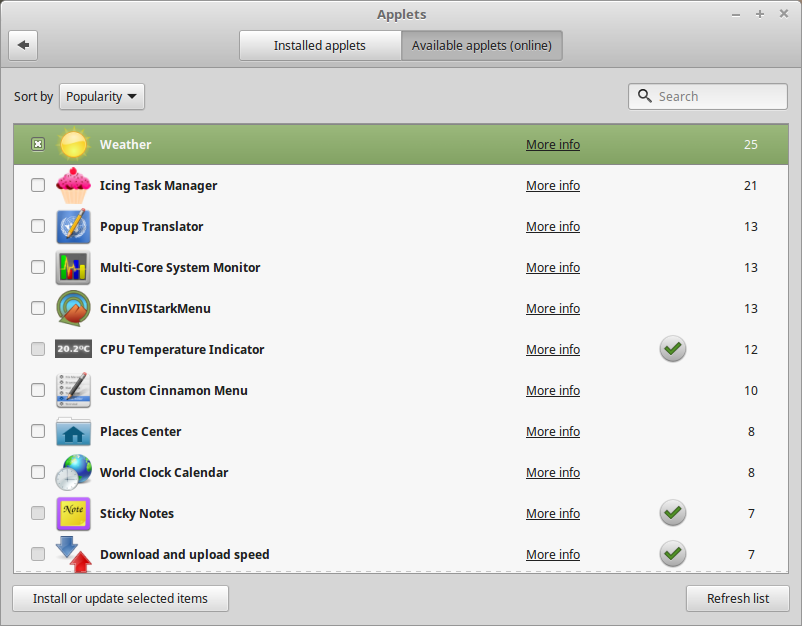Open the Sort by Popularity dropdown

pyautogui.click(x=101, y=96)
